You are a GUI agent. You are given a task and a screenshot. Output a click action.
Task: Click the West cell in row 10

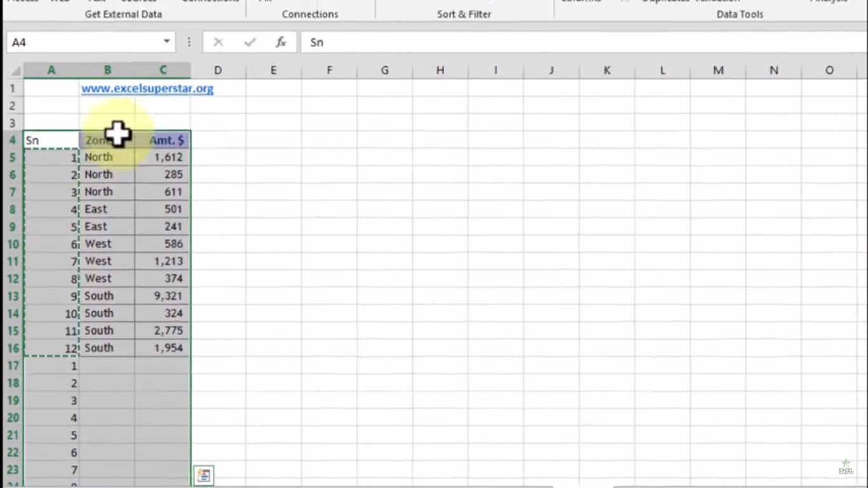pos(107,244)
